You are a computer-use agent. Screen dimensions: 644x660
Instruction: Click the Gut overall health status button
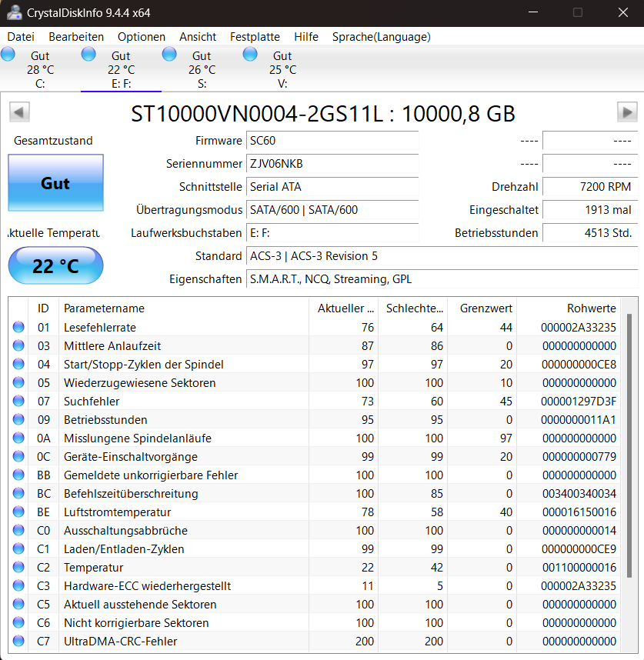(x=55, y=182)
